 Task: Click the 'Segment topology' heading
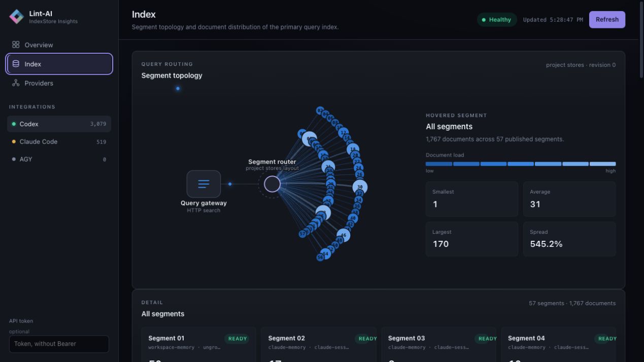click(172, 76)
